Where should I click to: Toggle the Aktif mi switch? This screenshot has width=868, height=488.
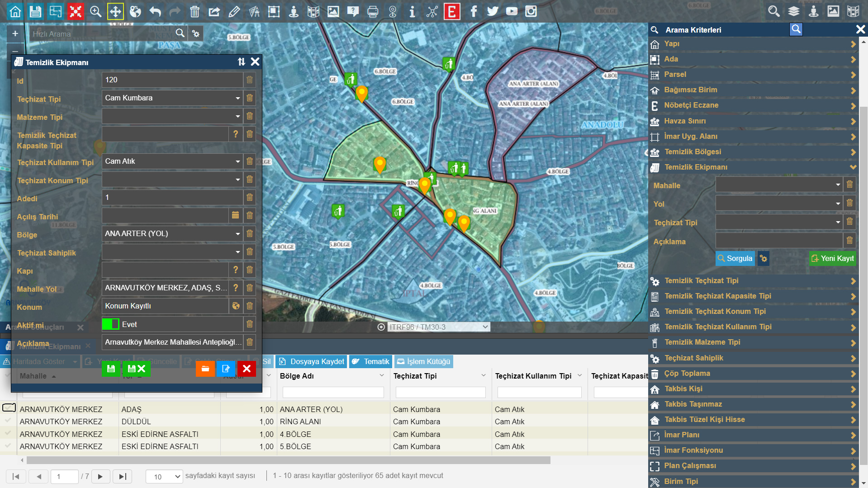(x=110, y=324)
